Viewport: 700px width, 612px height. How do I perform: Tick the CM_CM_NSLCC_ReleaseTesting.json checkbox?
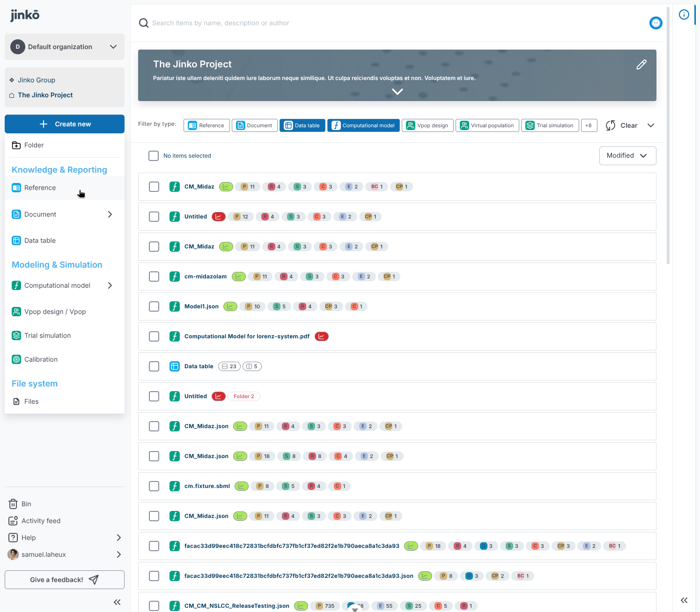(154, 606)
